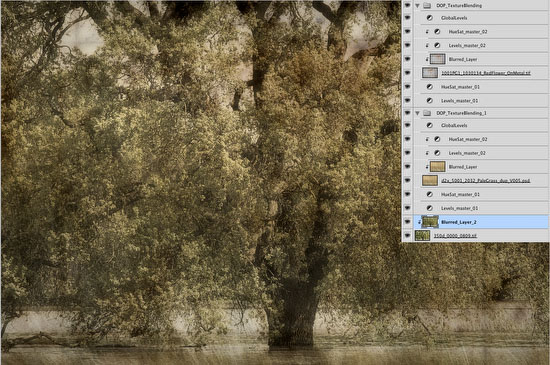Image resolution: width=550 pixels, height=365 pixels.
Task: Click adjustment icon of HueSat_master_01 above DOP_TextureBlending_1
Action: click(430, 87)
